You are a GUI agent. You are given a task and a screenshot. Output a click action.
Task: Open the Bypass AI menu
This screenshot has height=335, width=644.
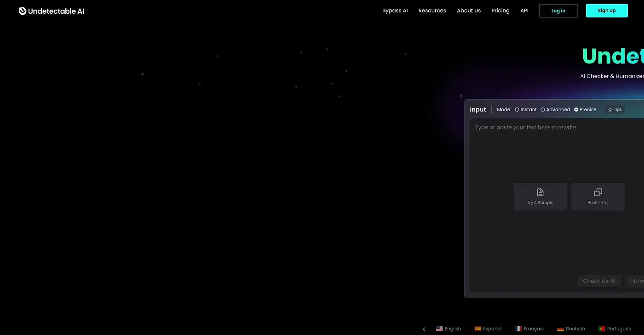pos(395,11)
